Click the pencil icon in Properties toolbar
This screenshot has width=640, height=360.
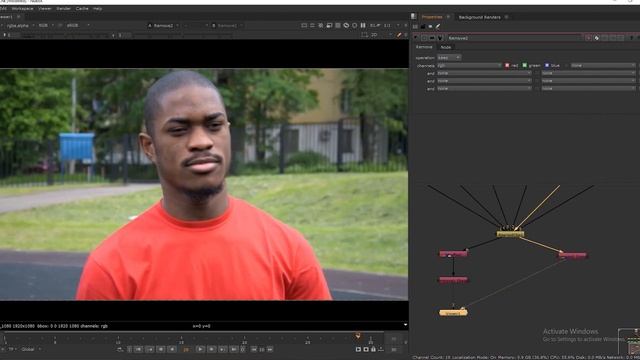click(x=438, y=27)
